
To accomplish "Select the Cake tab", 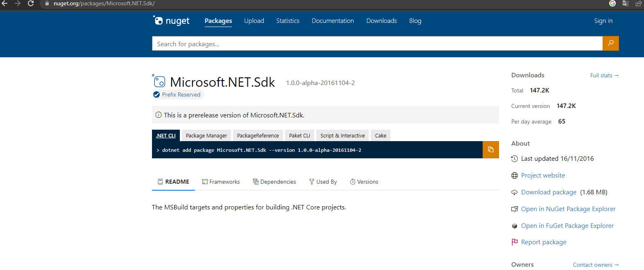I will [381, 135].
